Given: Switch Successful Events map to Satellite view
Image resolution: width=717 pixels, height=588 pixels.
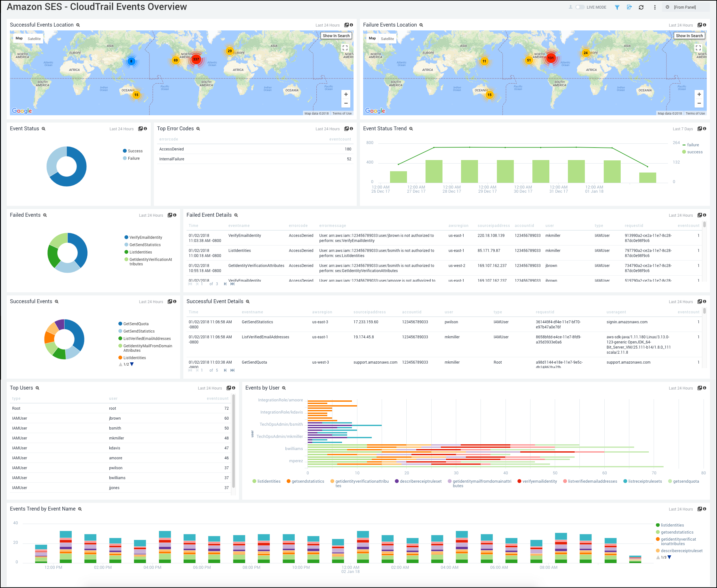Looking at the screenshot, I should (x=34, y=39).
